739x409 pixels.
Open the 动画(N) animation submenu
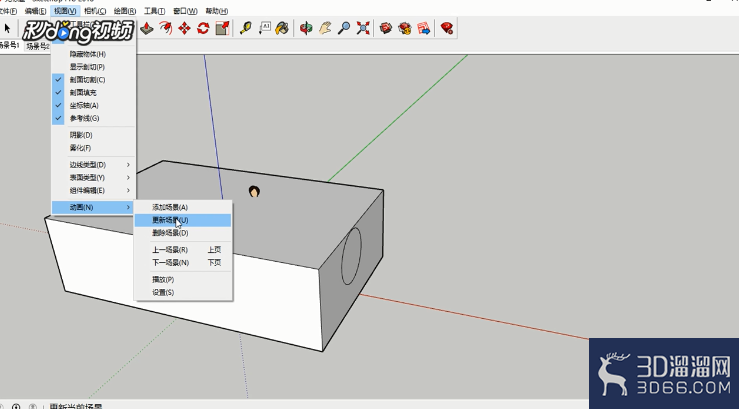pyautogui.click(x=93, y=207)
